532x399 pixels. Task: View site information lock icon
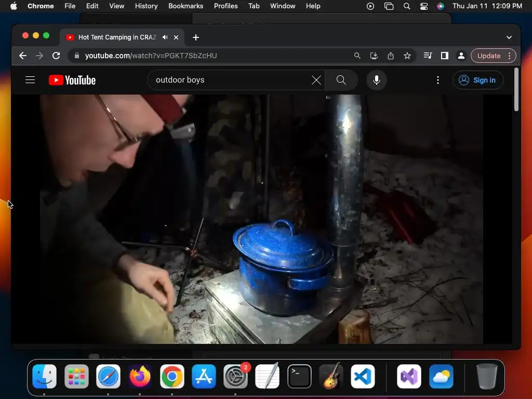(x=77, y=56)
